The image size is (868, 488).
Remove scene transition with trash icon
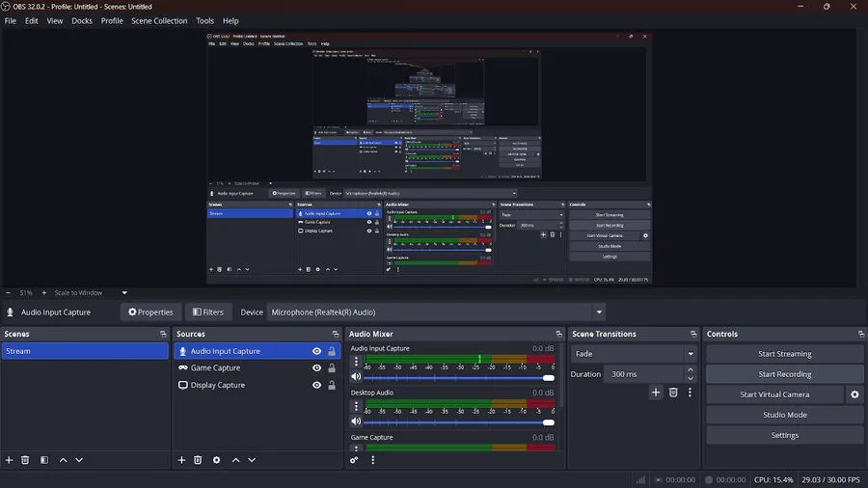coord(673,393)
